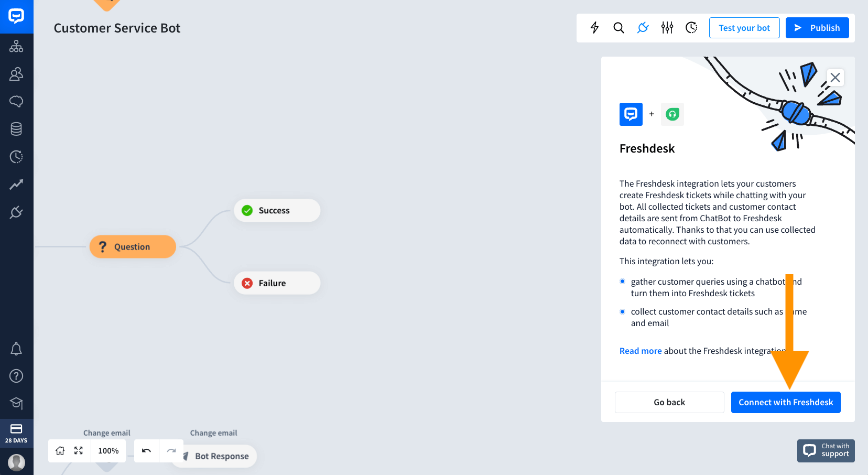868x475 pixels.
Task: Click the red X icon on Failure
Action: tap(247, 283)
